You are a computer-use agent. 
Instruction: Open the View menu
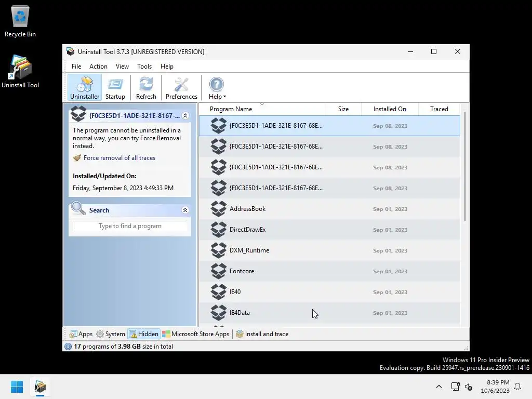pos(122,66)
